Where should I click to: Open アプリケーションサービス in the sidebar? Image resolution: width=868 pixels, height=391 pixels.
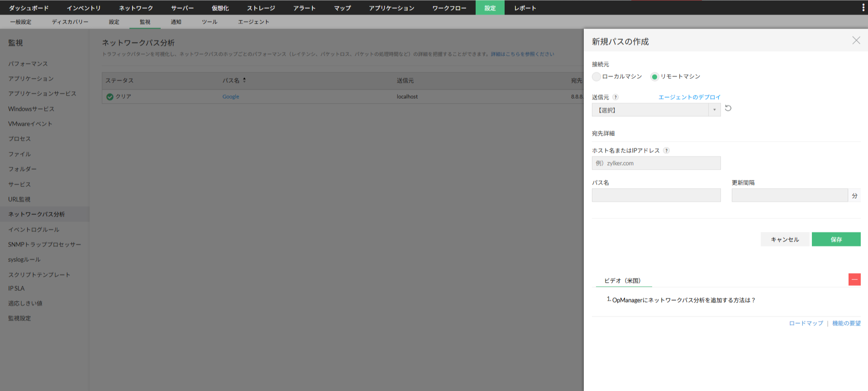pyautogui.click(x=42, y=94)
